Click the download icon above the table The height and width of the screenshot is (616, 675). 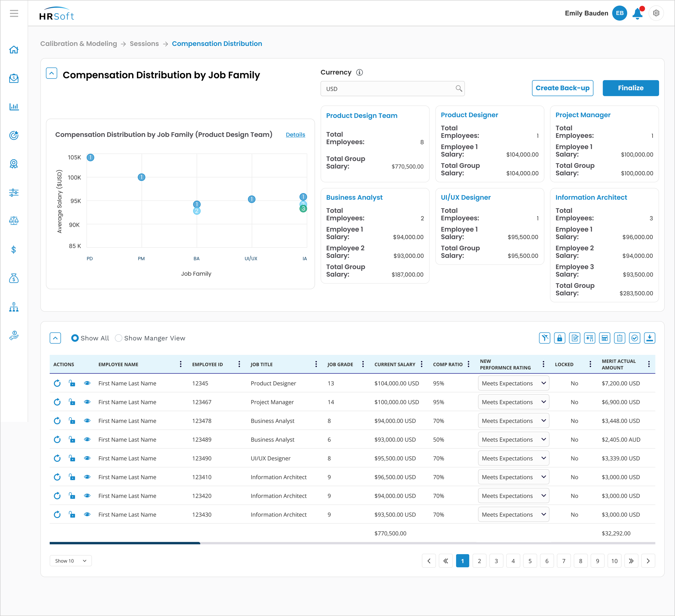[x=649, y=338]
